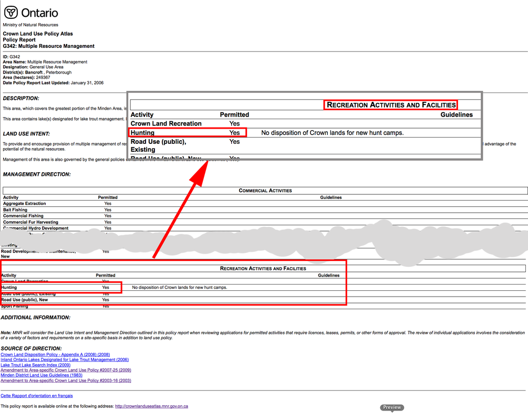The height and width of the screenshot is (420, 528).
Task: Click the LAND USE INTENT: heading
Action: click(x=26, y=133)
